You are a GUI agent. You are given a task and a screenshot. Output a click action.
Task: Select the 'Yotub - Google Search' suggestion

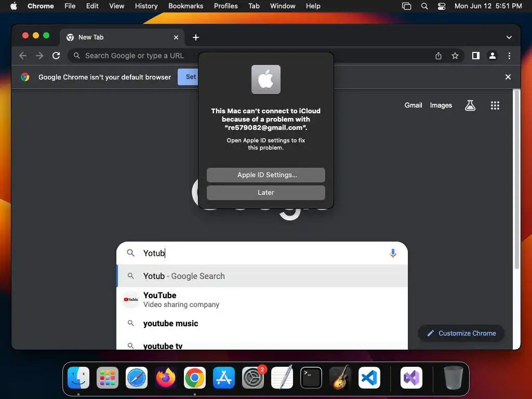point(262,276)
